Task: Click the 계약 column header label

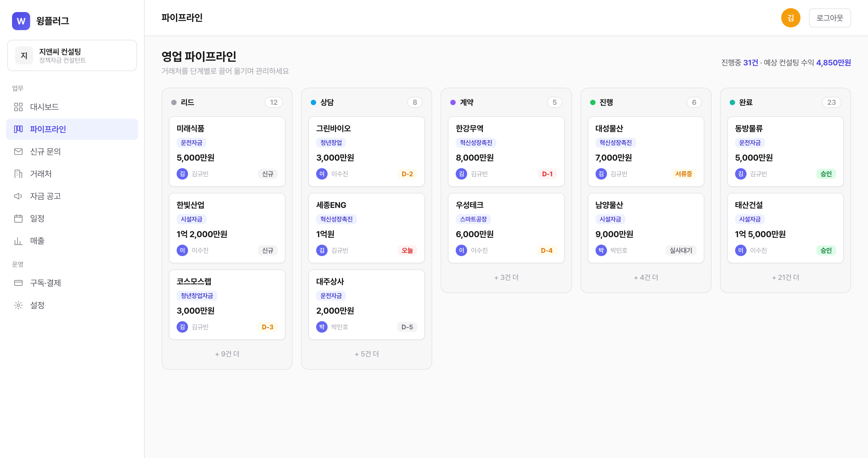Action: 466,102
